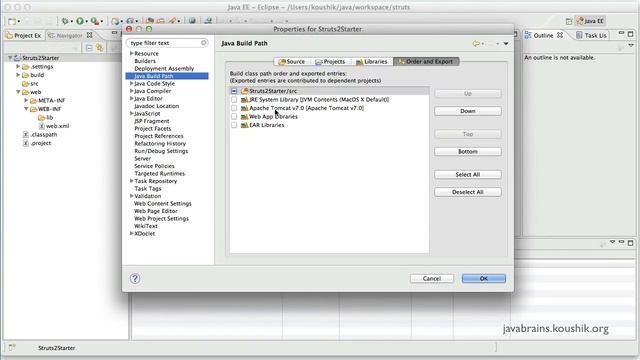The height and width of the screenshot is (360, 640).
Task: Check the JRE System Library checkbox
Action: [234, 100]
